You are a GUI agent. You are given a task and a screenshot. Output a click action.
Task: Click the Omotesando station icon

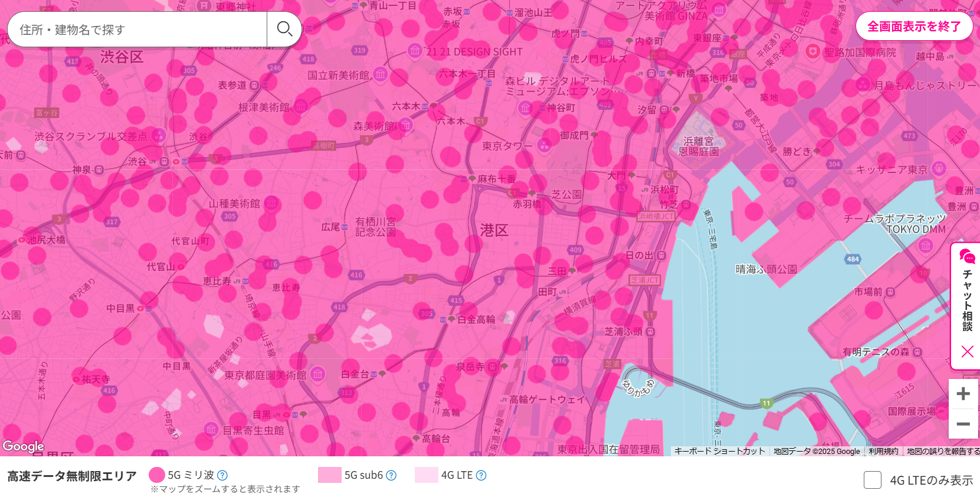(254, 86)
